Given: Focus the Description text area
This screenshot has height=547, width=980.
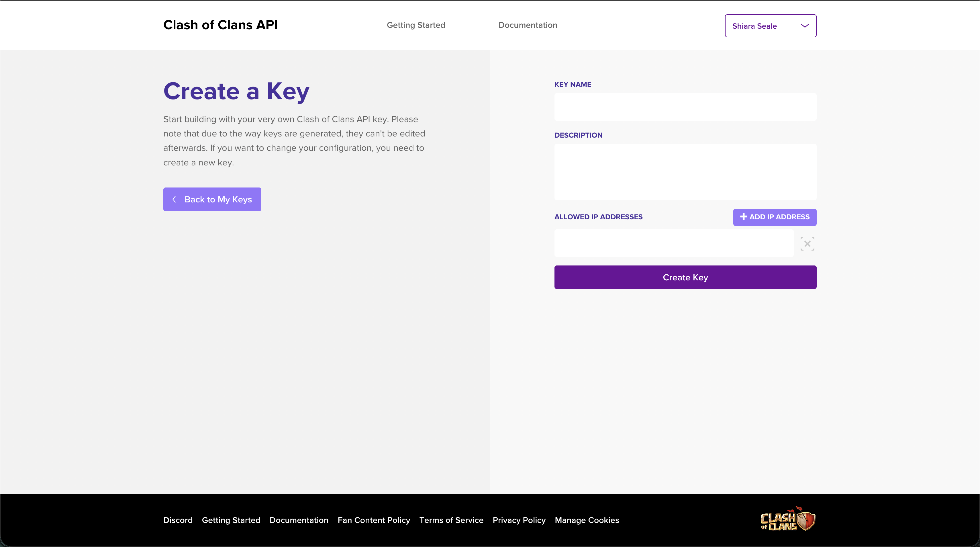Looking at the screenshot, I should click(685, 172).
